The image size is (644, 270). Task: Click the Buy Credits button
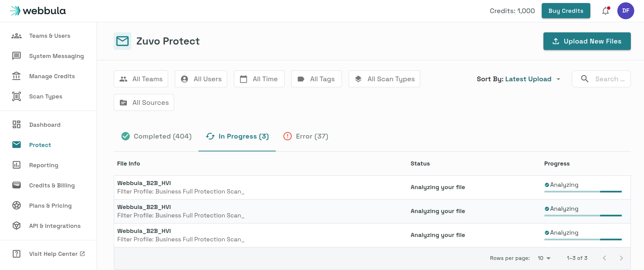[x=566, y=11]
